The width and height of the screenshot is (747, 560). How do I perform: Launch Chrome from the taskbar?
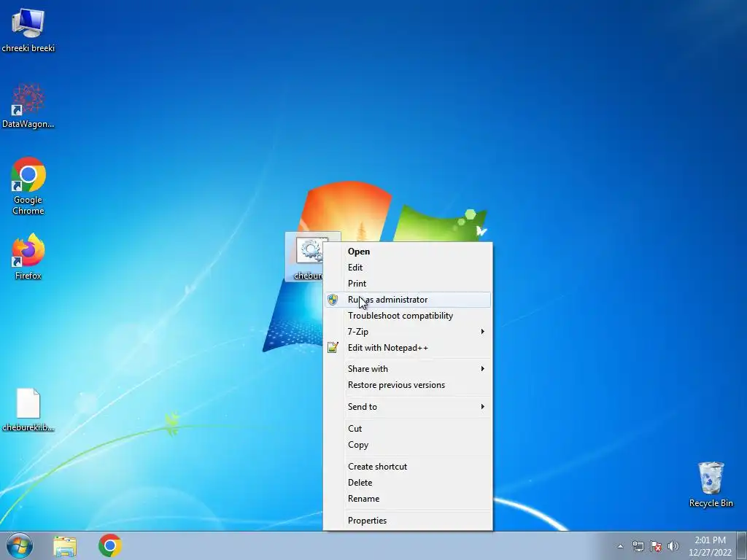click(x=110, y=545)
